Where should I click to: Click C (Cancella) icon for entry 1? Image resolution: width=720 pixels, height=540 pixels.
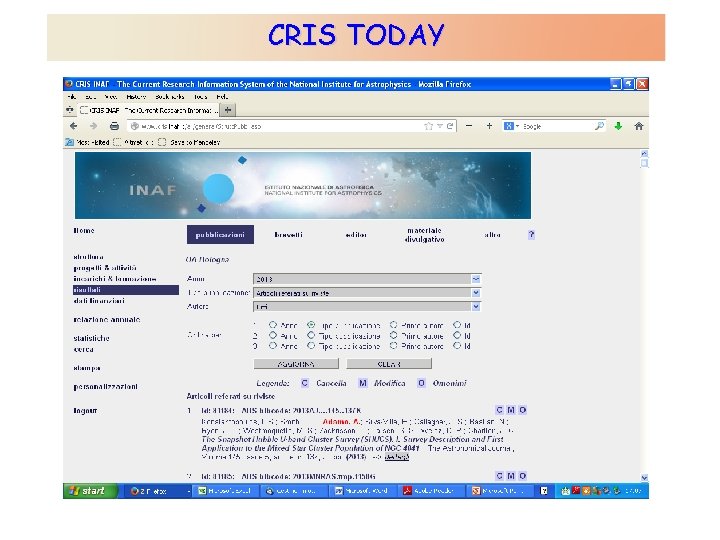pyautogui.click(x=500, y=410)
